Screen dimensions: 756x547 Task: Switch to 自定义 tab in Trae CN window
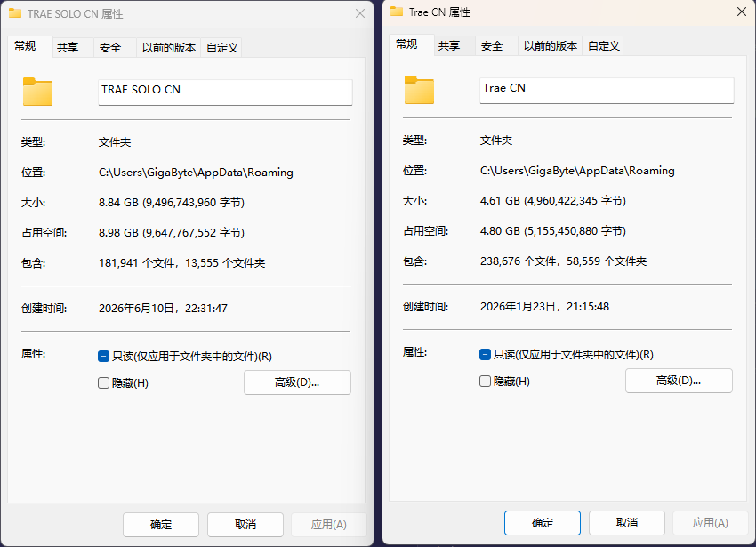pyautogui.click(x=603, y=46)
